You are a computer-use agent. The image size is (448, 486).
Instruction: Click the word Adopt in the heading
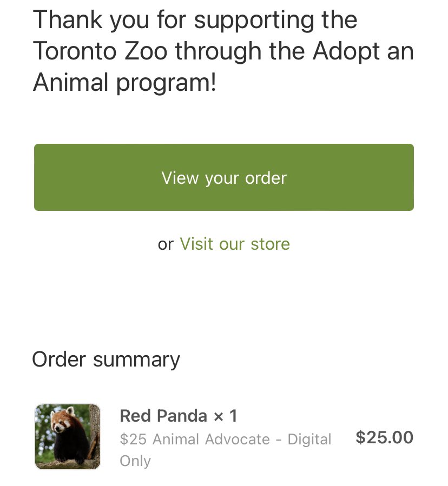[346, 52]
